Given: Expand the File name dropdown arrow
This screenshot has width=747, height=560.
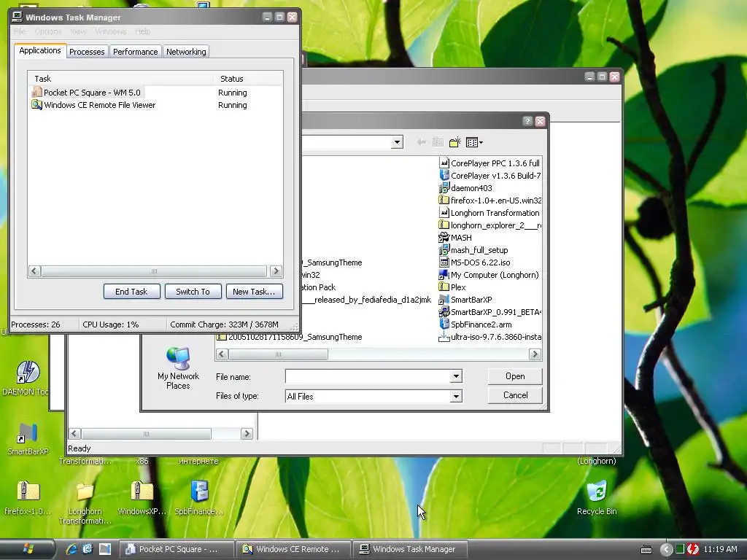Looking at the screenshot, I should pyautogui.click(x=457, y=376).
